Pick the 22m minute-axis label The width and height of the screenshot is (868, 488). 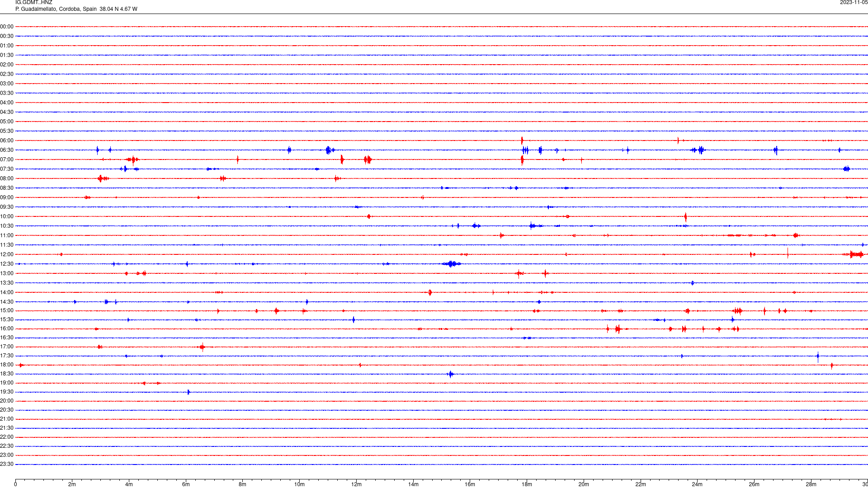pos(641,484)
